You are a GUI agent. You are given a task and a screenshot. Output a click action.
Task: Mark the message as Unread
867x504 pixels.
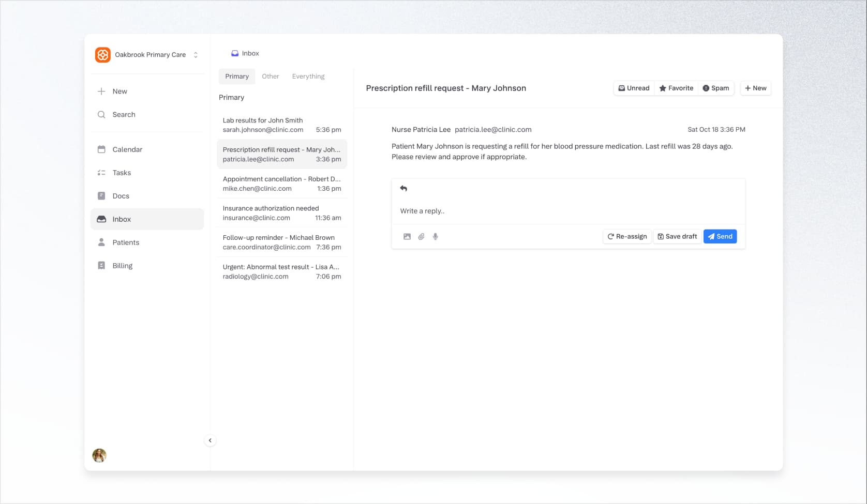(634, 88)
